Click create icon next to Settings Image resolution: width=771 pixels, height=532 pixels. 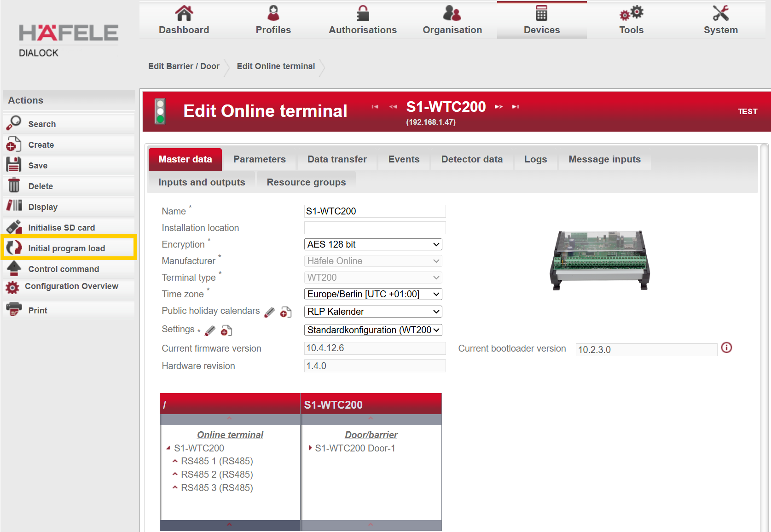[226, 330]
